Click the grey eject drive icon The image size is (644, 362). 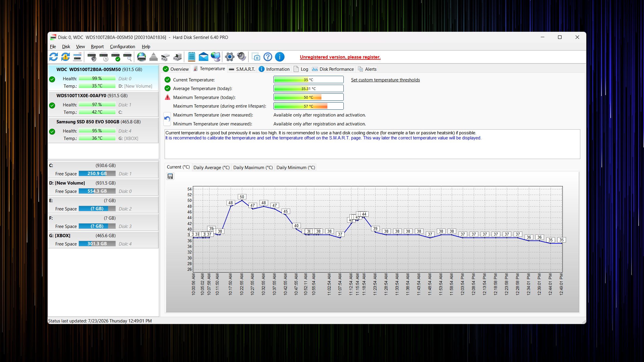click(154, 57)
